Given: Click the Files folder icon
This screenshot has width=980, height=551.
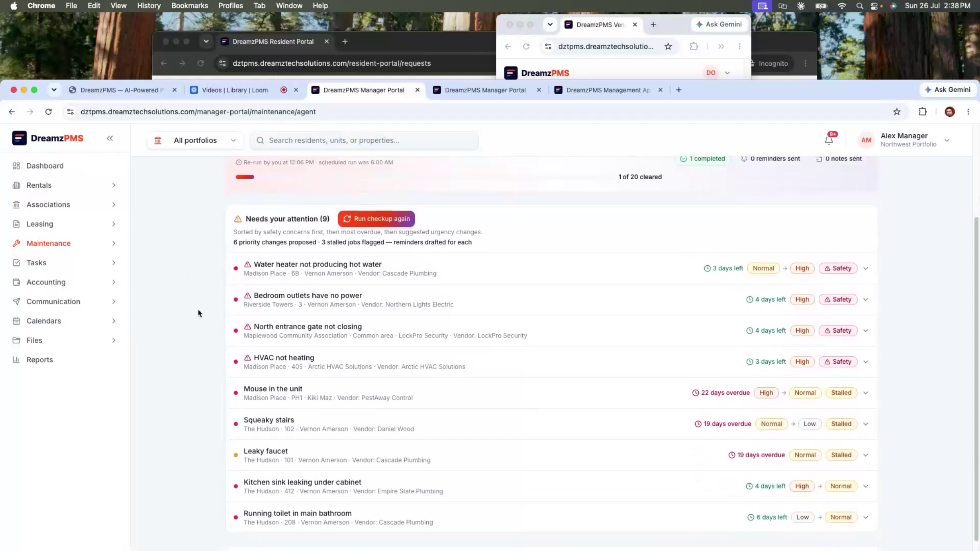Looking at the screenshot, I should pos(16,340).
